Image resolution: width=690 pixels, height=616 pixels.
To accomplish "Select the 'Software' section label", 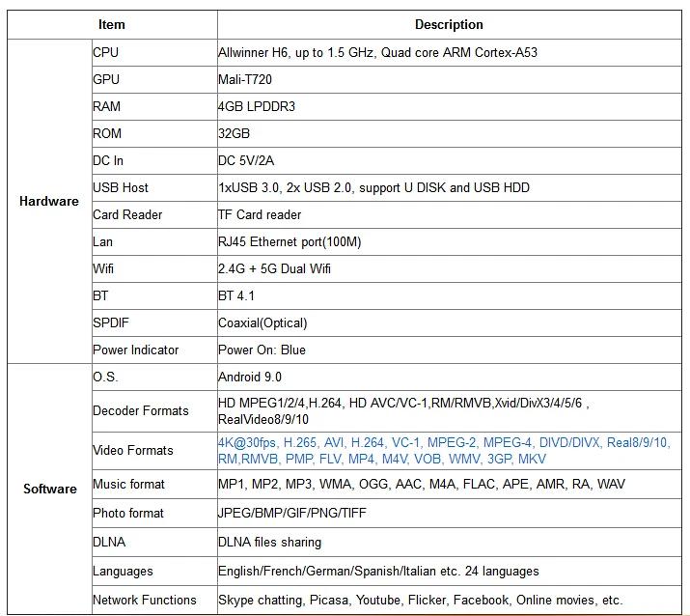I will coord(50,489).
